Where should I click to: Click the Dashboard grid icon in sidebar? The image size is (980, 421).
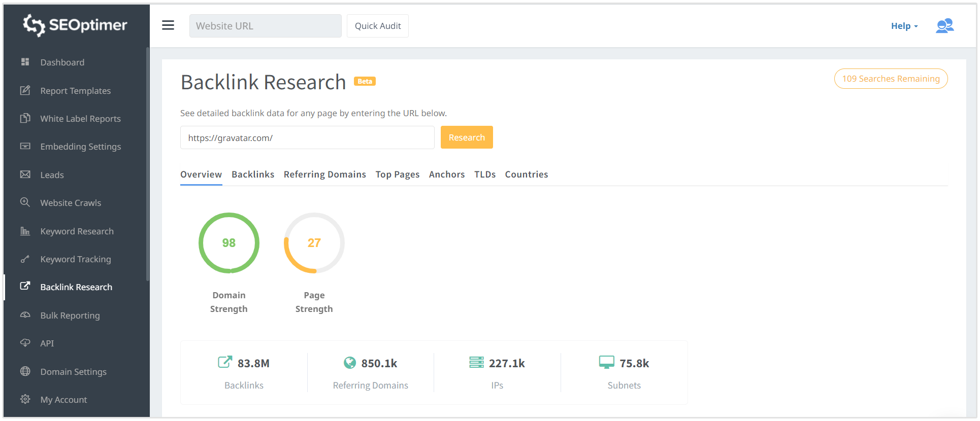coord(25,62)
